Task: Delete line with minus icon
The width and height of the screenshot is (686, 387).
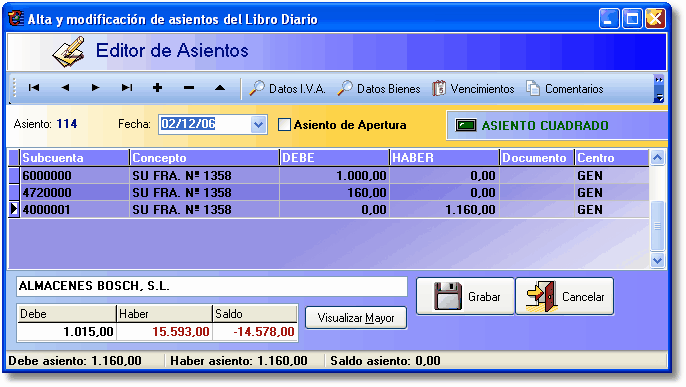Action: (189, 88)
